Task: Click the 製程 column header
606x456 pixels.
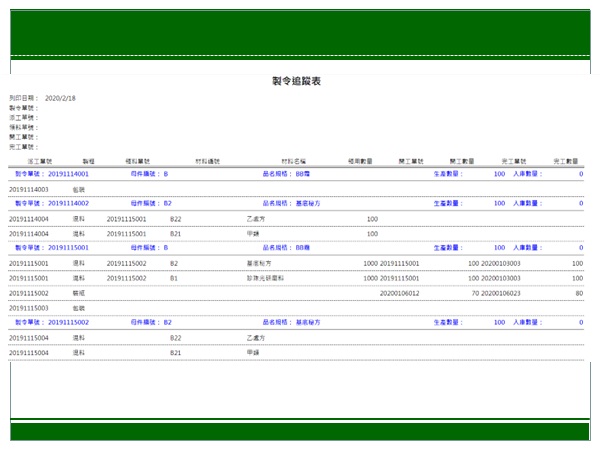Action: pyautogui.click(x=89, y=161)
